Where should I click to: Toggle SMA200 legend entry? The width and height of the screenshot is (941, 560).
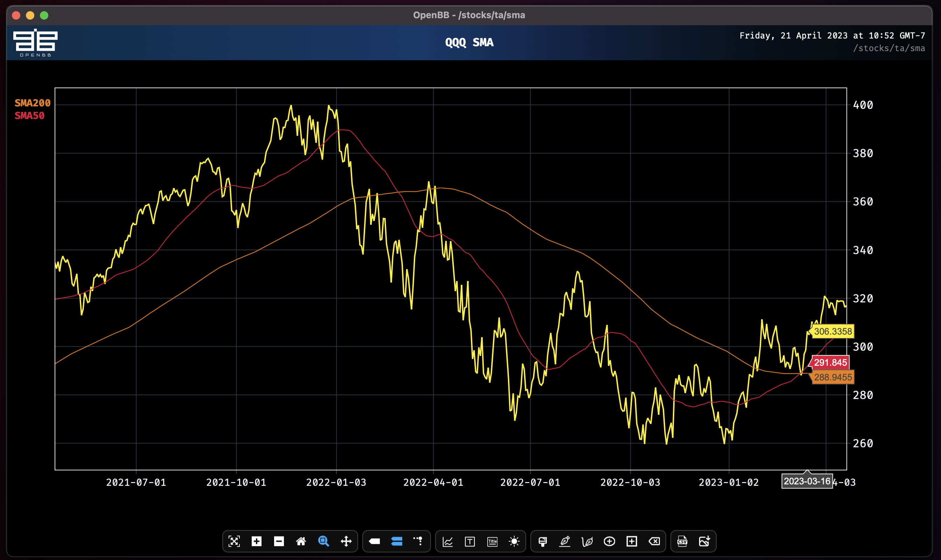[x=33, y=103]
